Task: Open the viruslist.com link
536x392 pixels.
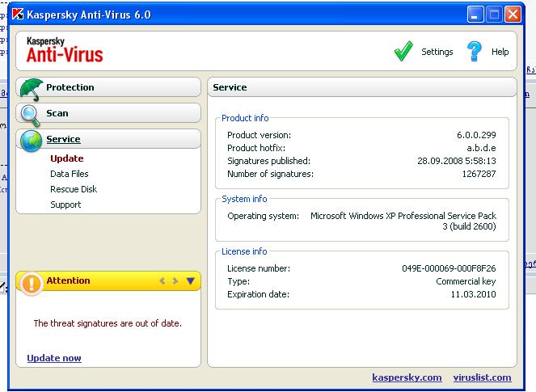Action: click(x=482, y=377)
